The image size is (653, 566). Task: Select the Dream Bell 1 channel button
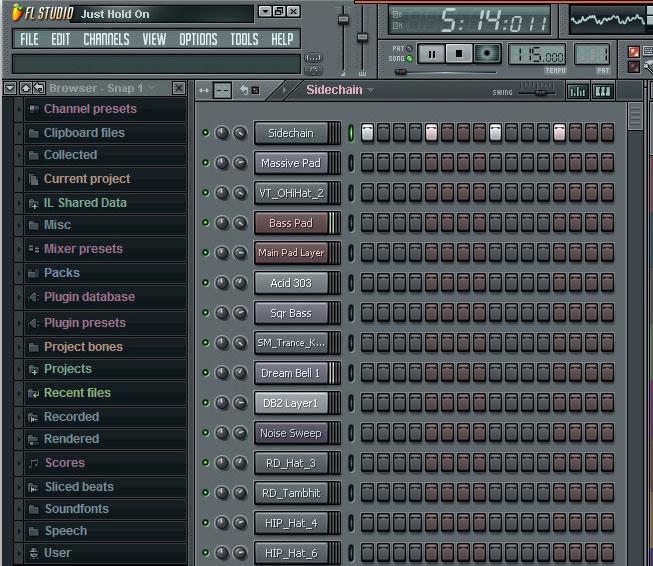coord(291,373)
